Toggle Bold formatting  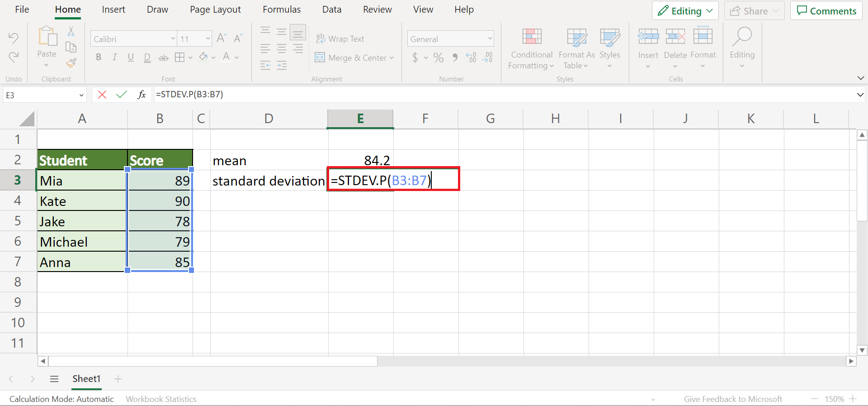tap(99, 57)
